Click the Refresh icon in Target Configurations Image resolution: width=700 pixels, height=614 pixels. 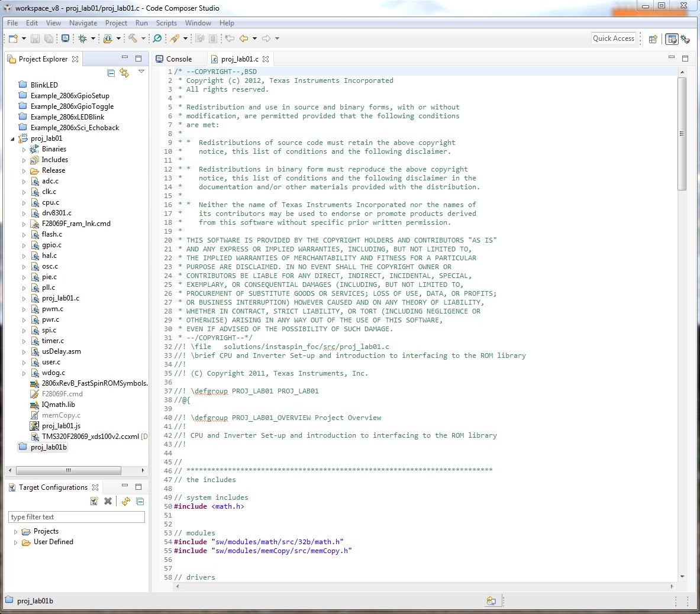(x=126, y=501)
